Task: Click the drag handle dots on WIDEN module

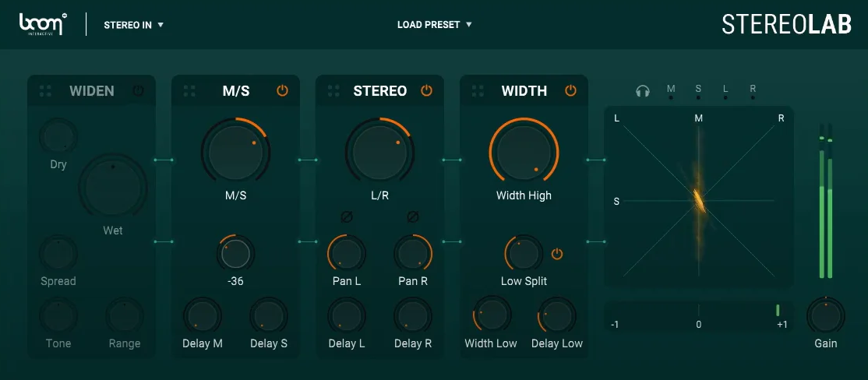Action: (45, 91)
